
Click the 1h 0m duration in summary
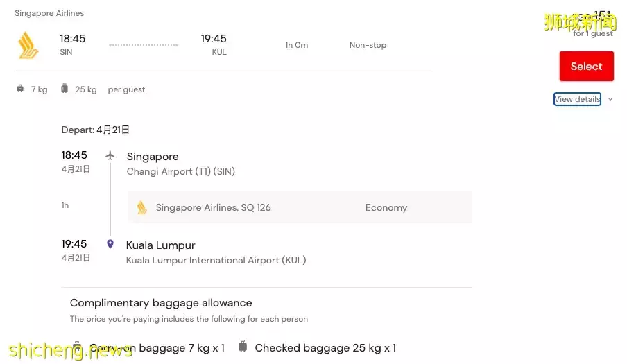pyautogui.click(x=296, y=45)
